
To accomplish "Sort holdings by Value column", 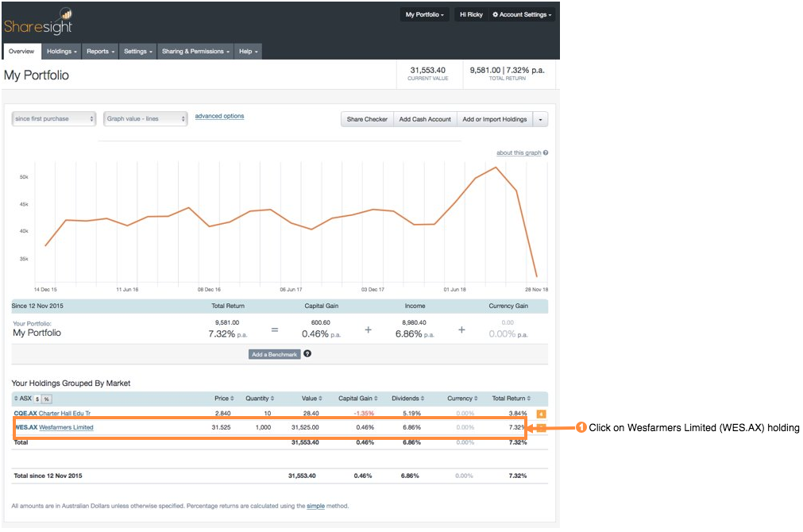I will pyautogui.click(x=312, y=399).
